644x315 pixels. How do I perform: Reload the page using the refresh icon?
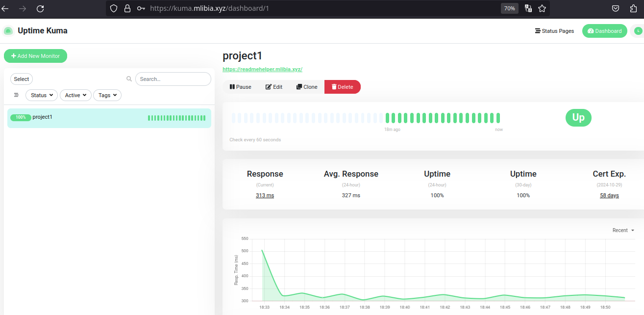(40, 8)
